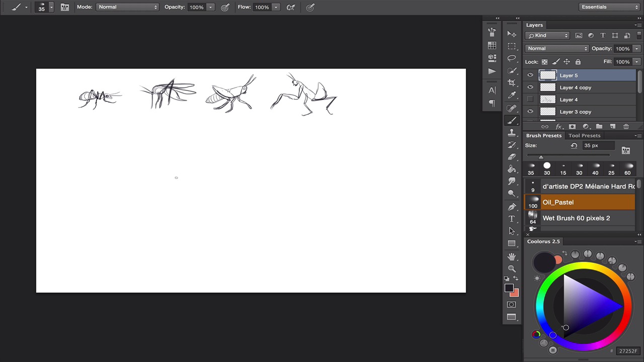The height and width of the screenshot is (362, 644).
Task: Select the Brush tool in toolbar
Action: (512, 121)
